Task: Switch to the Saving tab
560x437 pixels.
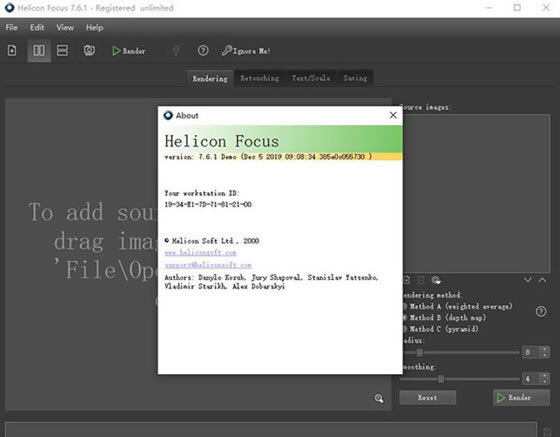Action: (x=355, y=78)
